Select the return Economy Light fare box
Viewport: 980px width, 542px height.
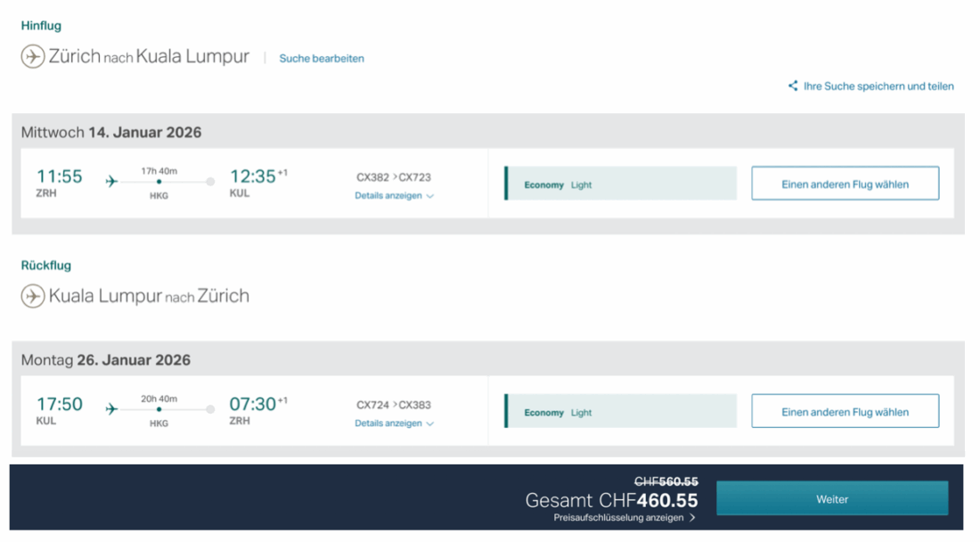click(x=621, y=412)
